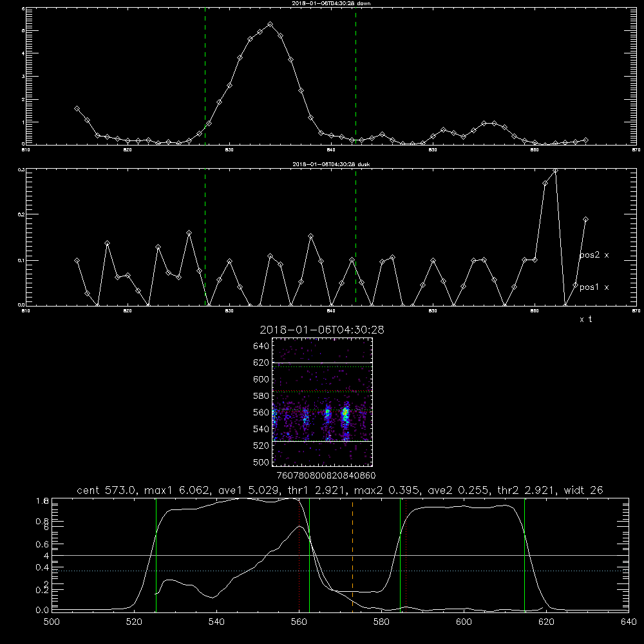This screenshot has width=644, height=644.
Task: Click the 'ave2 0.255' value in stats line
Action: coord(459,490)
